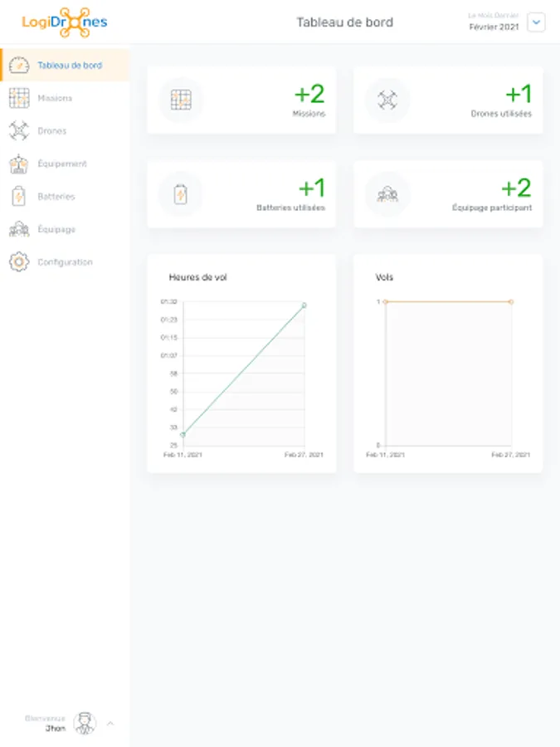Open the Missions menu item
This screenshot has width=560, height=747.
[x=65, y=98]
